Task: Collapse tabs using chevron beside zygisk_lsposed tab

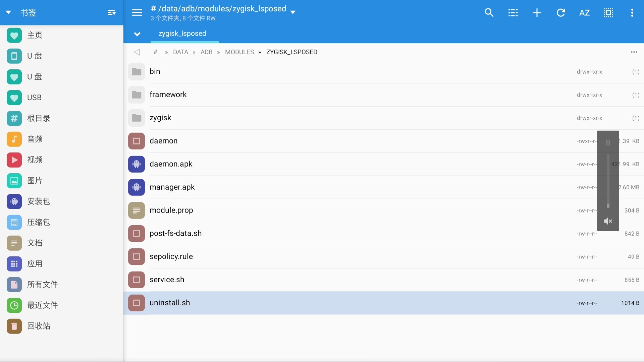Action: tap(137, 34)
